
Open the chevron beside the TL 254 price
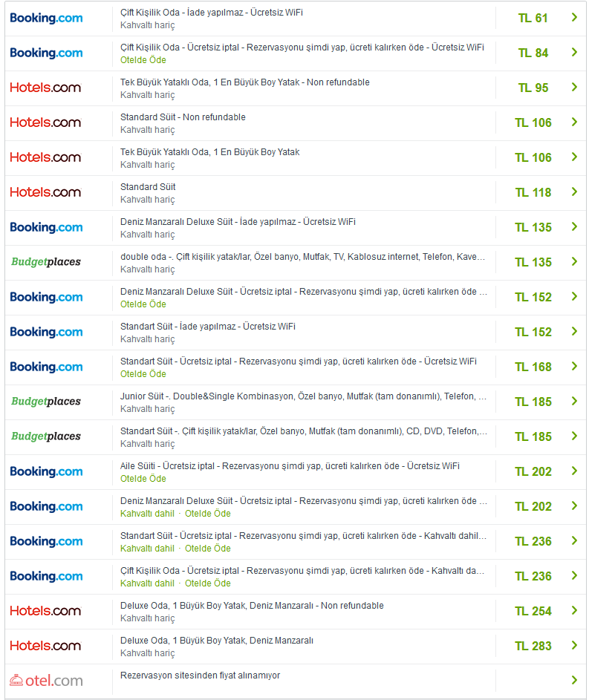[574, 611]
